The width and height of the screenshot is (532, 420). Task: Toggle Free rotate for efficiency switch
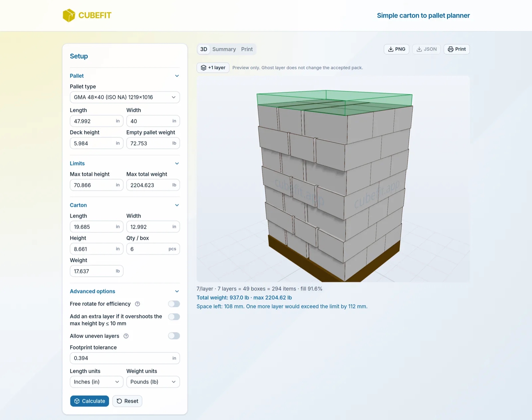pos(174,304)
